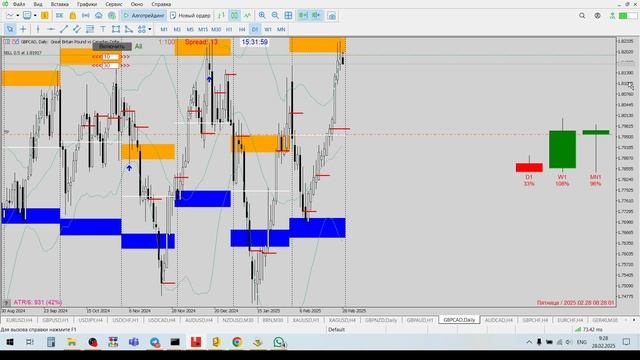Tile chart windows with grid icon
640x360 pixels.
tap(288, 16)
